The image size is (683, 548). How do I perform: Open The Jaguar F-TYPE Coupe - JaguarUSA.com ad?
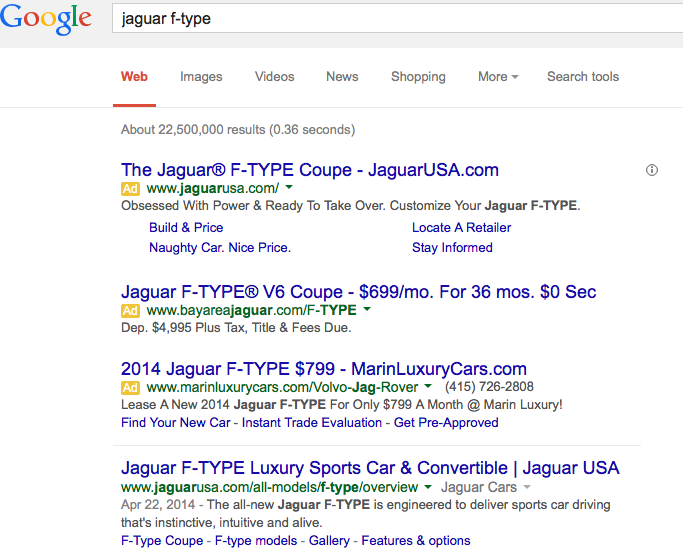tap(310, 170)
